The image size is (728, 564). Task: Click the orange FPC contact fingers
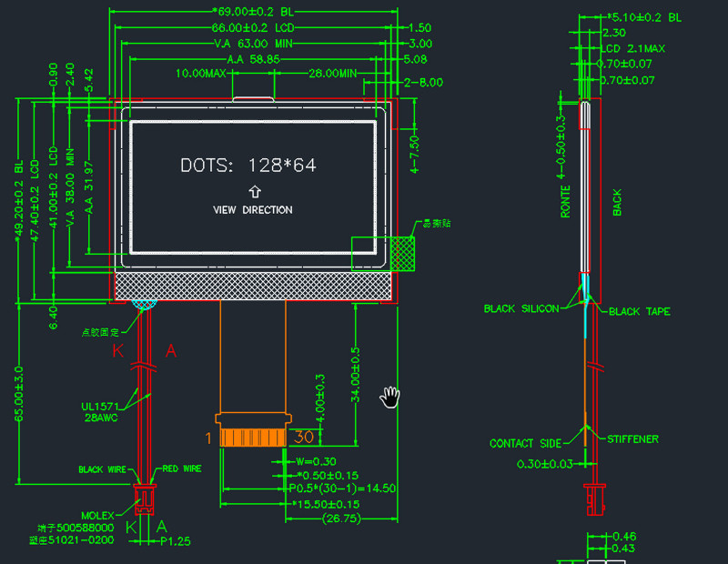point(253,438)
